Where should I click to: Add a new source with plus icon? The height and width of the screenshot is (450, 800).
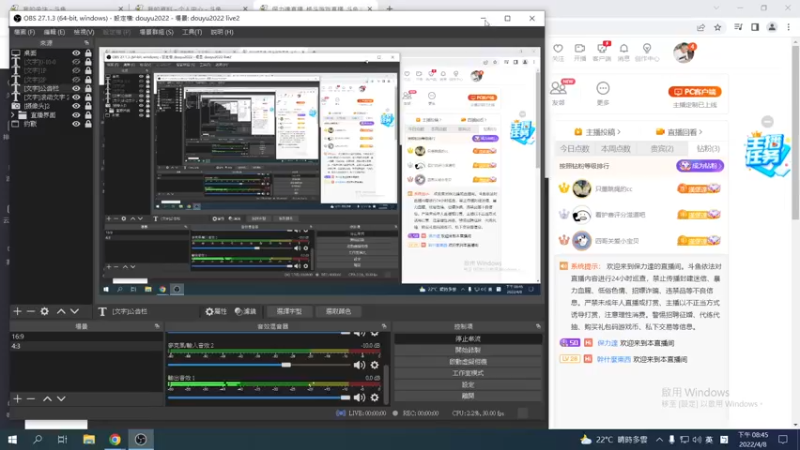17,311
